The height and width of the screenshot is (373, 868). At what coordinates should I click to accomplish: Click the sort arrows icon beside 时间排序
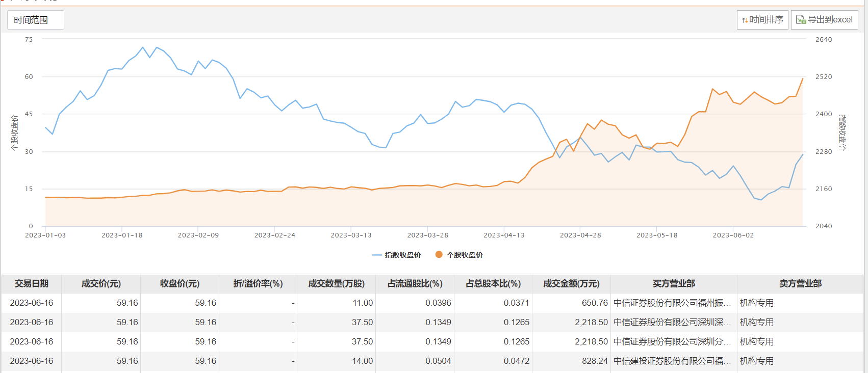(x=745, y=20)
